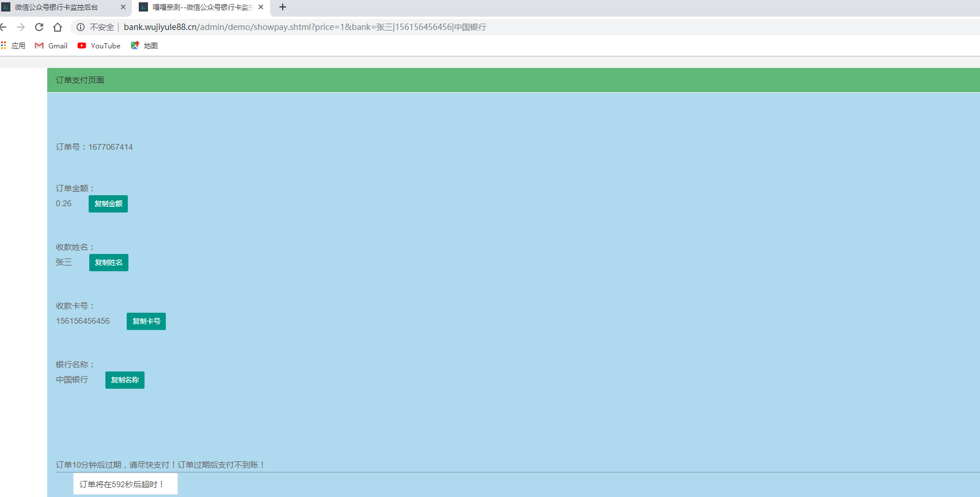Click the browser back arrow
Screen dimensions: 980x497
(x=3, y=27)
